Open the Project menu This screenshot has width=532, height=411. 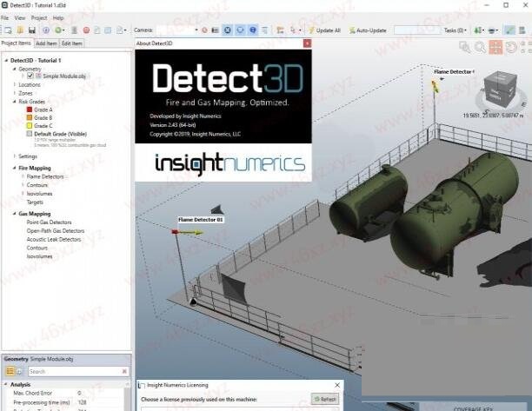click(x=39, y=17)
